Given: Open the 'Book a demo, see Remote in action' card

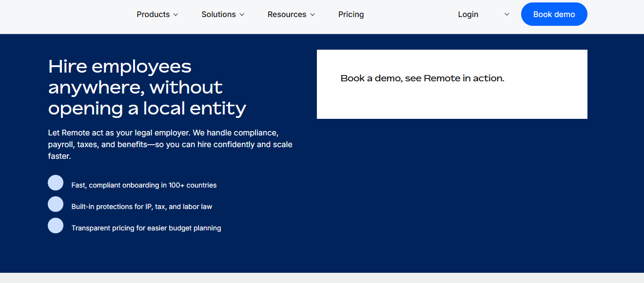Looking at the screenshot, I should tap(422, 78).
